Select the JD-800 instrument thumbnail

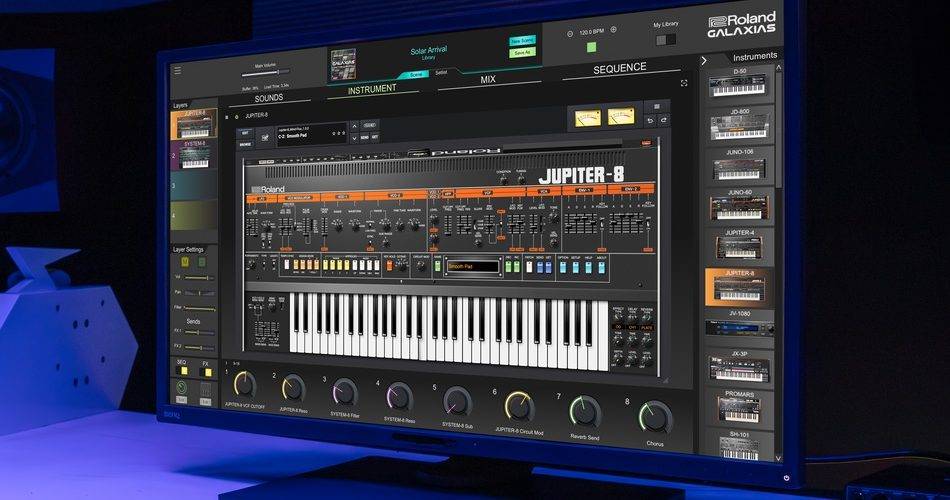click(739, 127)
